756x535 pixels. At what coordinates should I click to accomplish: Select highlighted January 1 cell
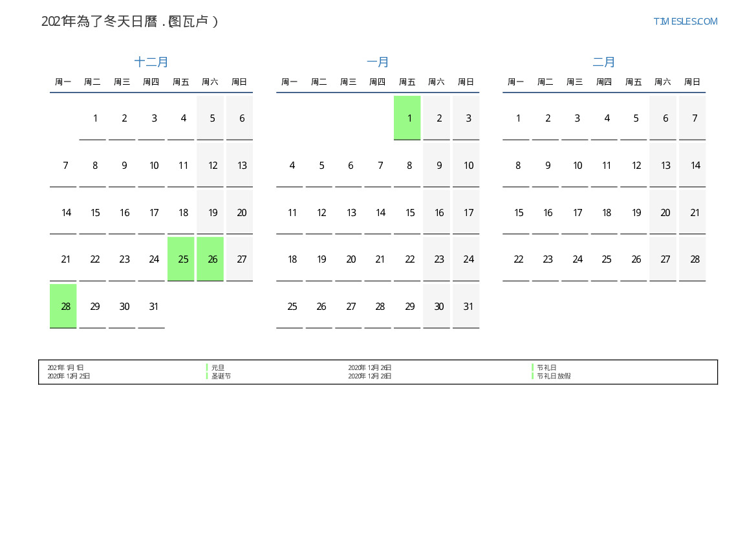tap(409, 118)
